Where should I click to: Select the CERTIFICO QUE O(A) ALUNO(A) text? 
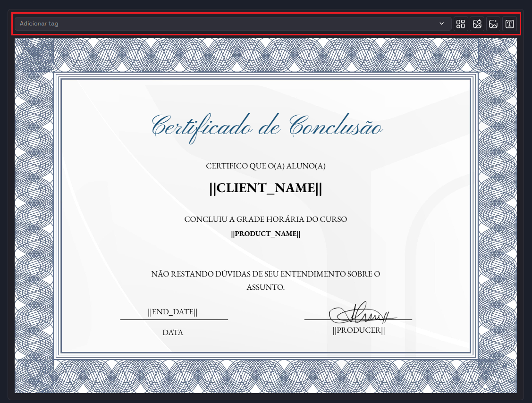(x=266, y=166)
